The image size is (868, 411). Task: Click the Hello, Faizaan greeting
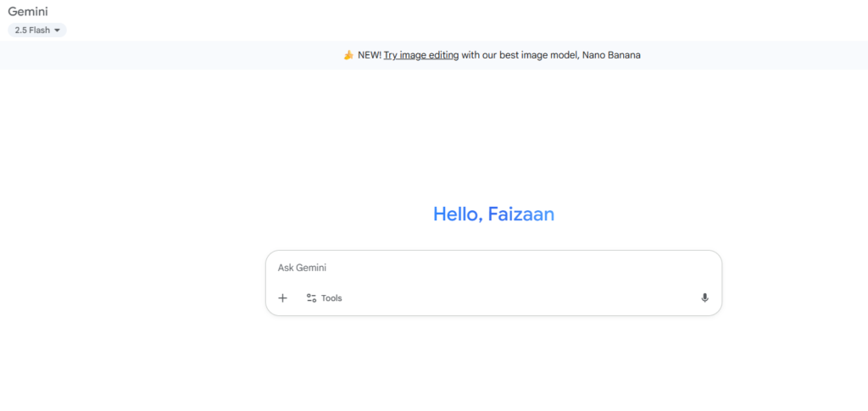point(493,214)
